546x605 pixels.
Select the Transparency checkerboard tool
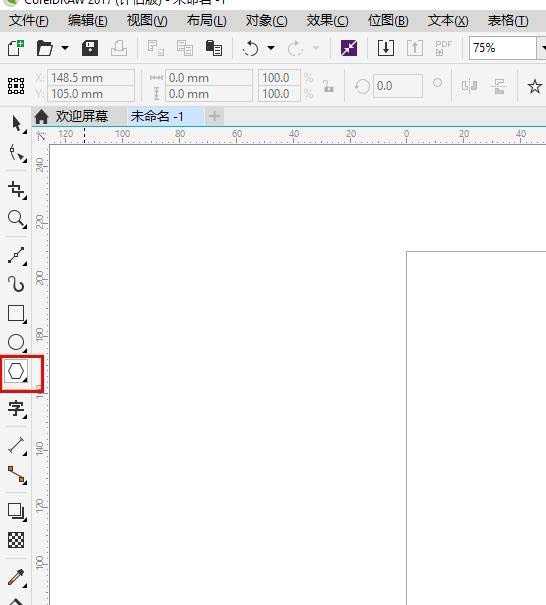[x=16, y=540]
